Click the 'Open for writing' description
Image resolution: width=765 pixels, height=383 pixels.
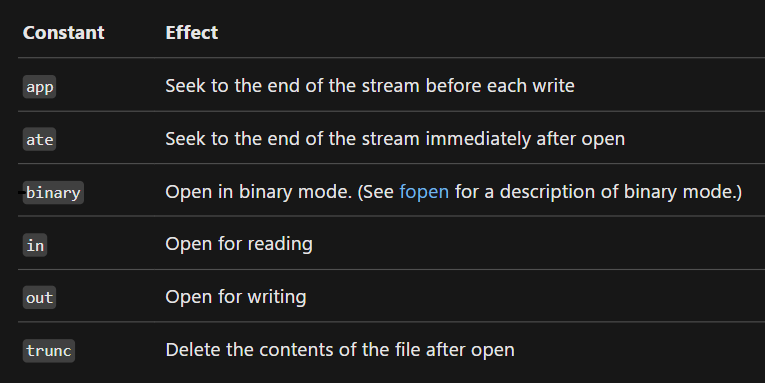click(236, 297)
